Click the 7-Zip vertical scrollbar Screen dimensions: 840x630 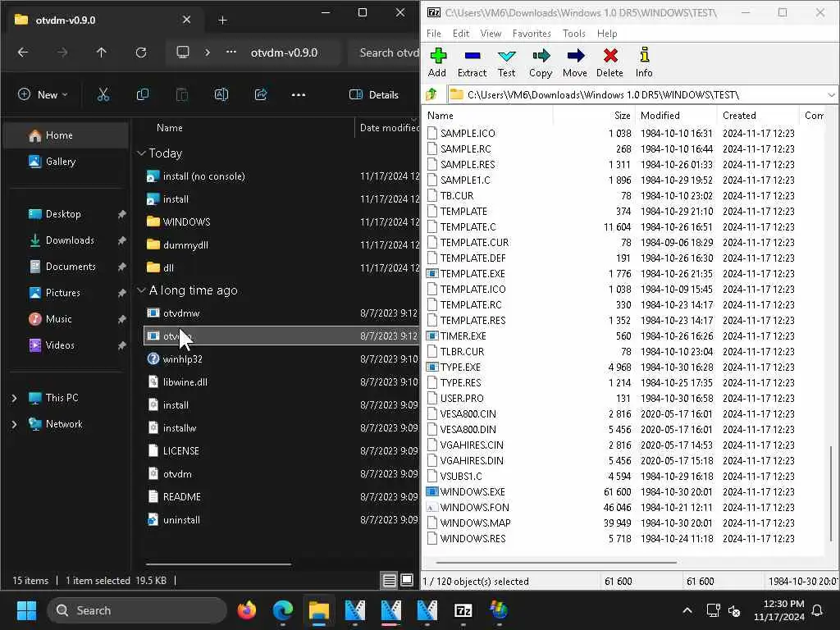coord(831,493)
